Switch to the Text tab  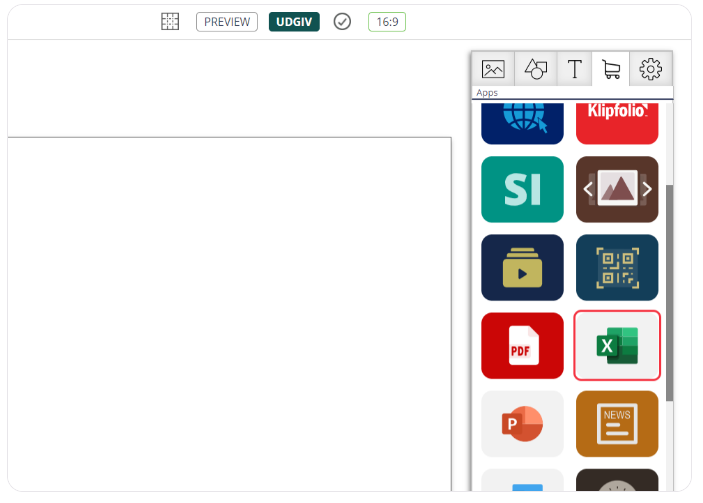click(574, 69)
